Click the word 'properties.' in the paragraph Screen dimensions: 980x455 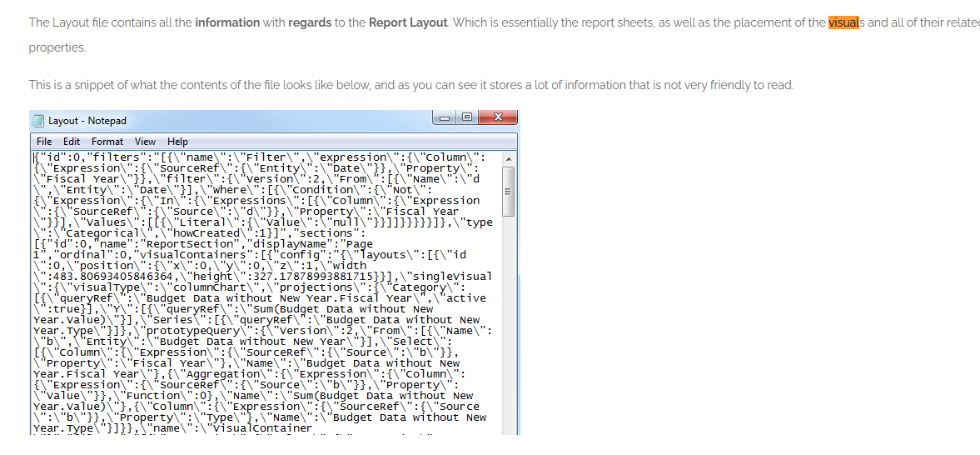[x=57, y=47]
